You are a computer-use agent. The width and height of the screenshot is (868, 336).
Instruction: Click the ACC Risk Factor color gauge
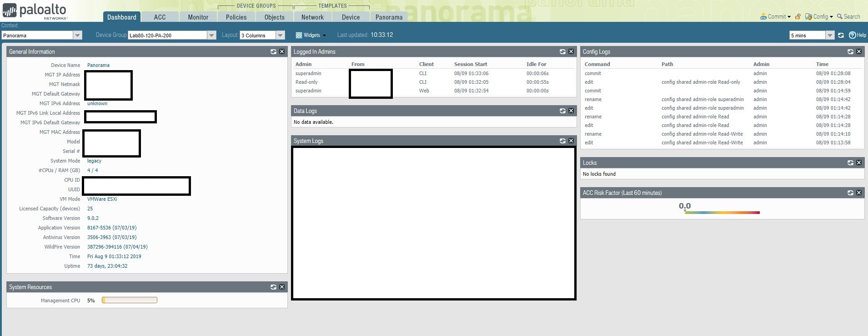tap(722, 212)
